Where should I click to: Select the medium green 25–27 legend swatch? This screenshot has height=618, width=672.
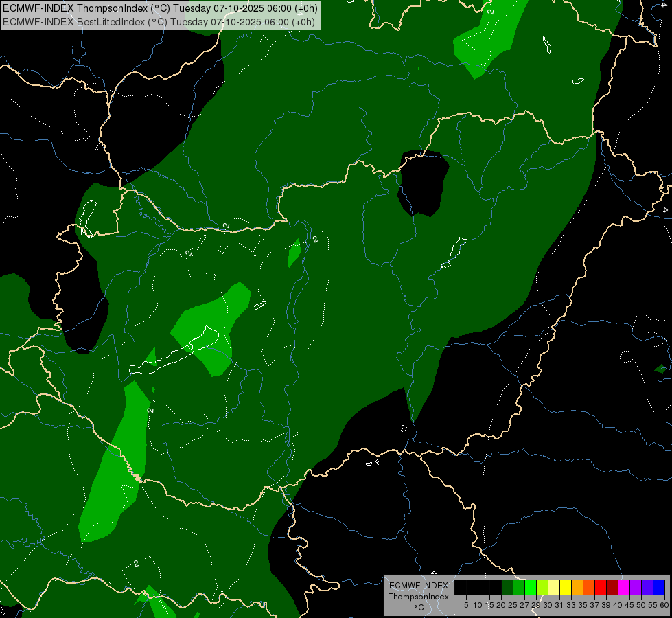pos(519,587)
